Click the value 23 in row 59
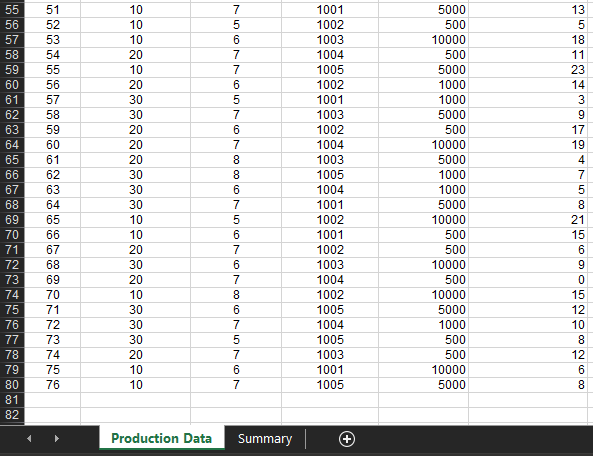The width and height of the screenshot is (593, 456). pos(528,70)
